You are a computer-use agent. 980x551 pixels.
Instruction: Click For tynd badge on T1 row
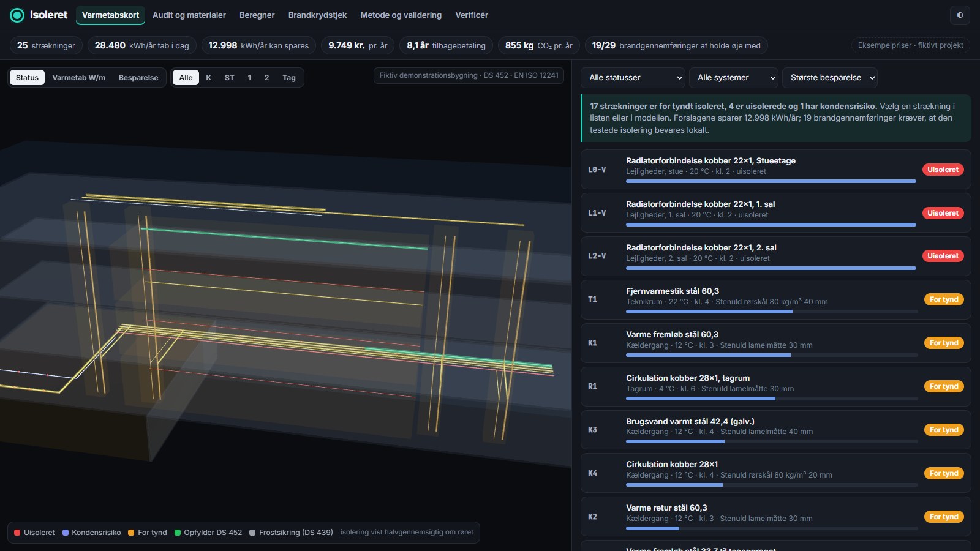(x=943, y=299)
